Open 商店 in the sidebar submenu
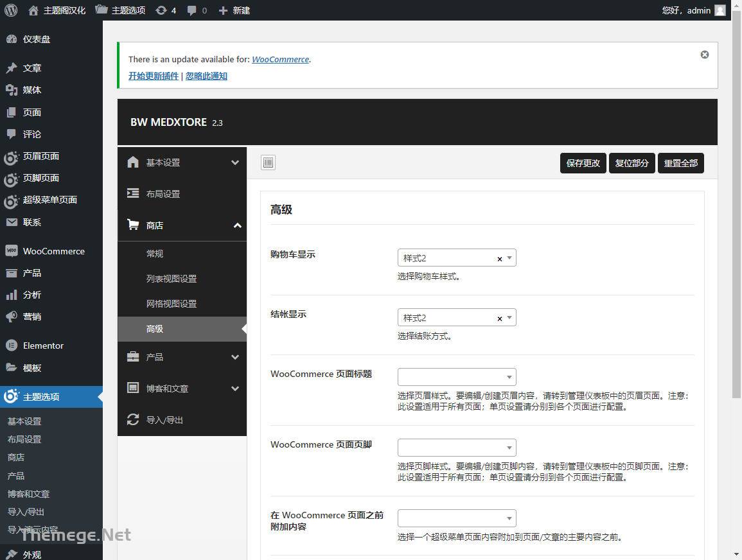Image resolution: width=742 pixels, height=560 pixels. pos(16,457)
